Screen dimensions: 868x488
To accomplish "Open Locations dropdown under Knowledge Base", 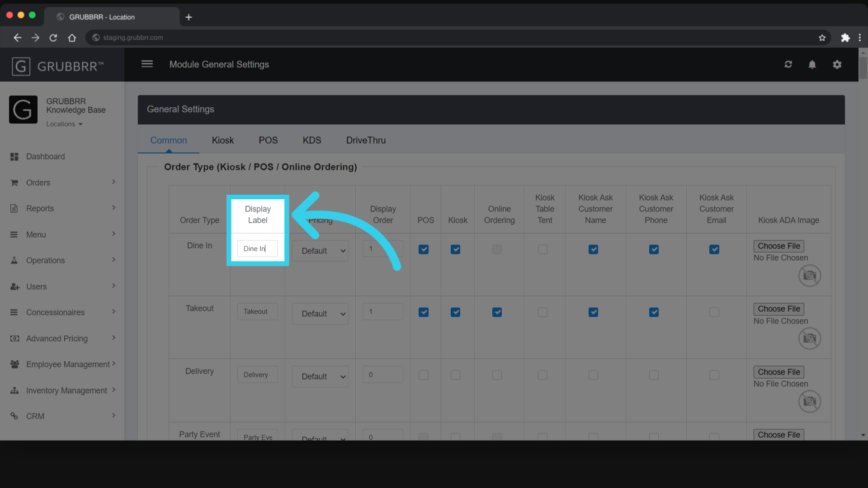I will pos(64,124).
